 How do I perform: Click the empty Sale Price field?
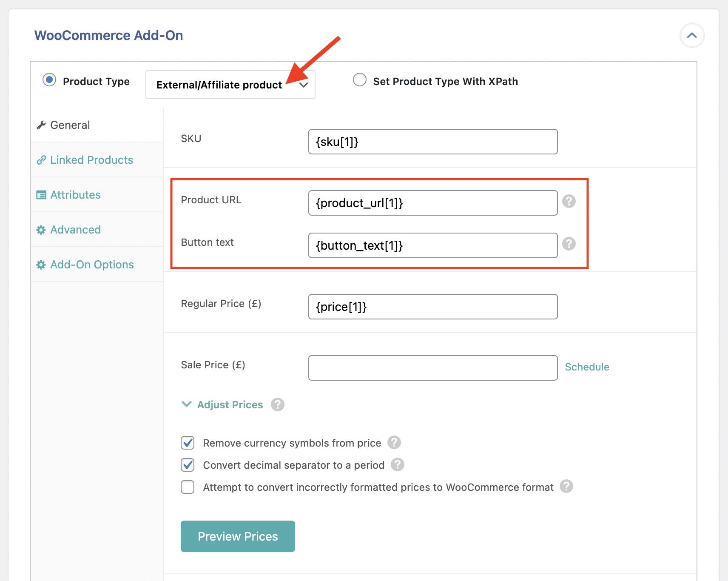click(x=433, y=368)
